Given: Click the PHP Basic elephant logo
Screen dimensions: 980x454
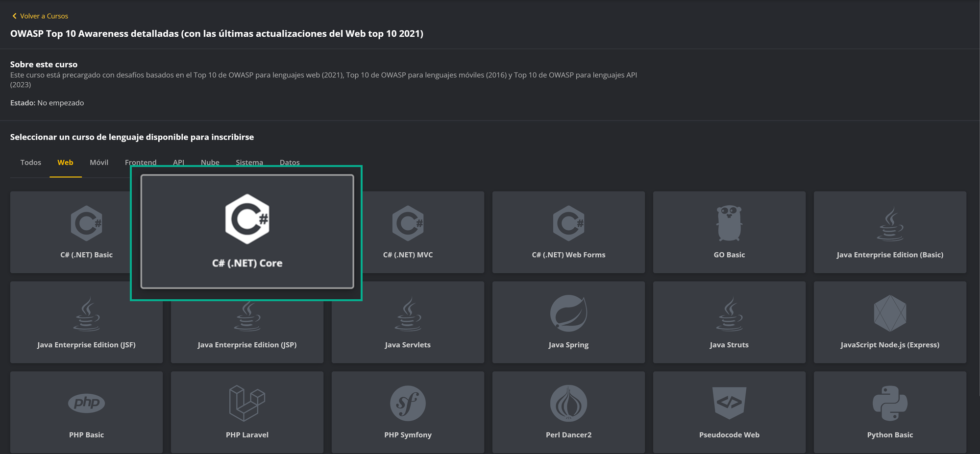Looking at the screenshot, I should pyautogui.click(x=86, y=403).
